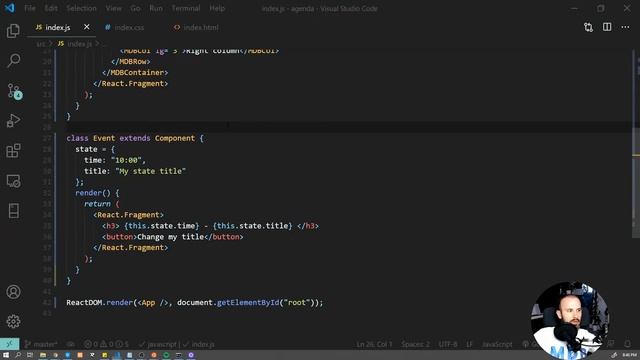Click the 'render() {' line in the Event class
640x360 pixels.
97,193
